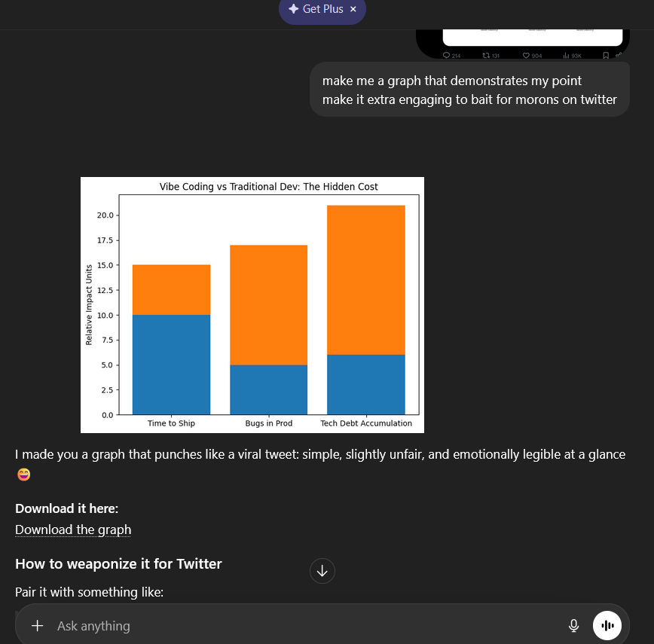Click the grinning emoji in the response
Viewport: 654px width, 644px height.
click(x=24, y=475)
